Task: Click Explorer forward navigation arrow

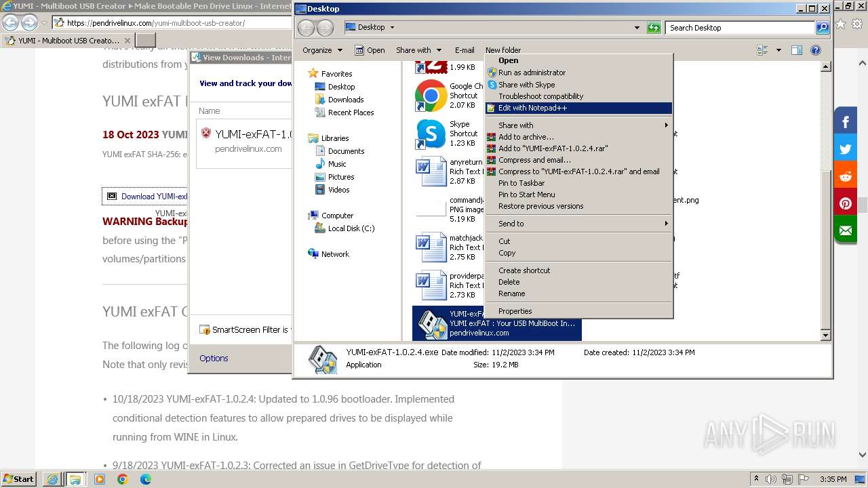Action: click(325, 28)
